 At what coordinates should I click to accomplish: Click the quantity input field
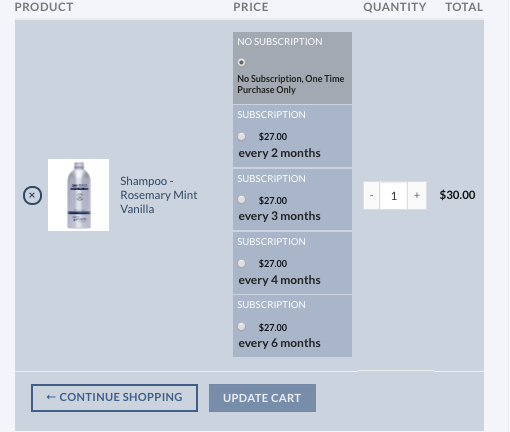394,196
